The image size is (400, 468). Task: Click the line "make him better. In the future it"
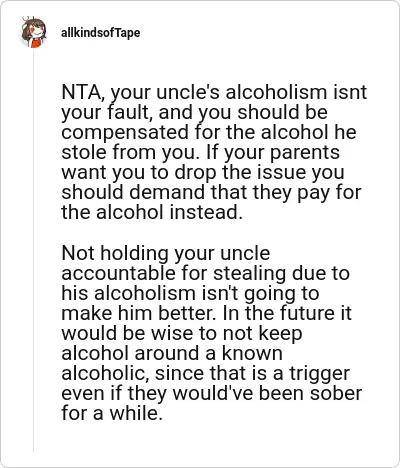[206, 313]
